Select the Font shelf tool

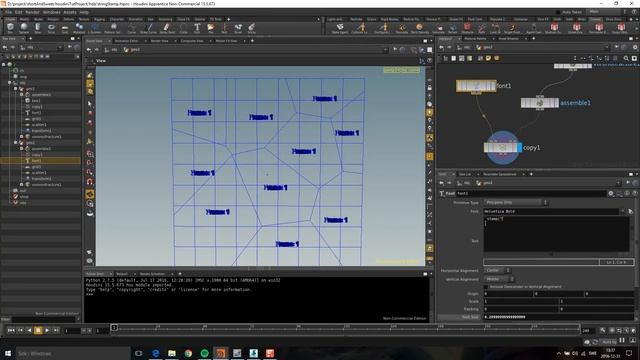tap(197, 28)
